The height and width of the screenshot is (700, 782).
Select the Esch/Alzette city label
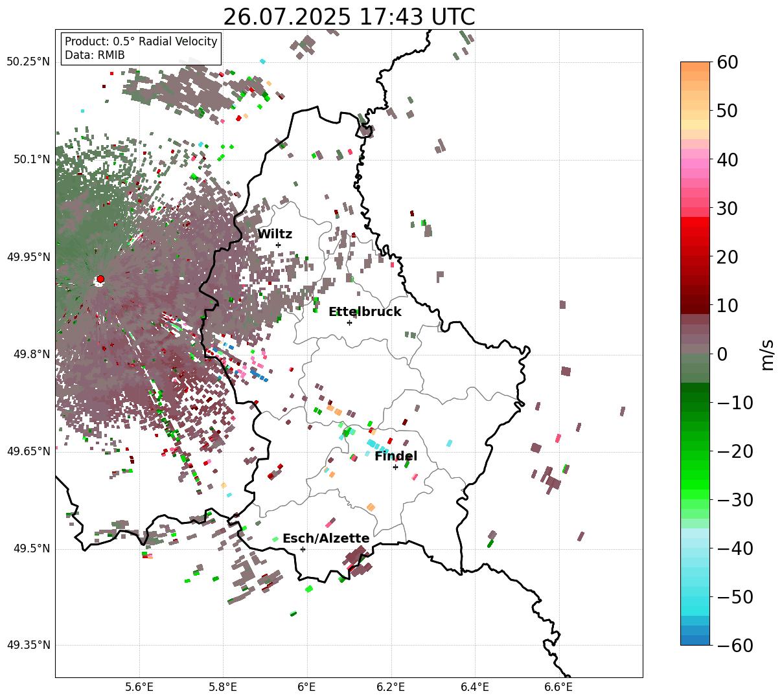click(x=326, y=539)
